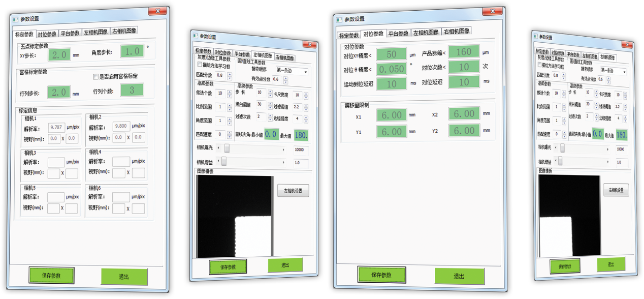Exit the left camera image window

point(285,265)
